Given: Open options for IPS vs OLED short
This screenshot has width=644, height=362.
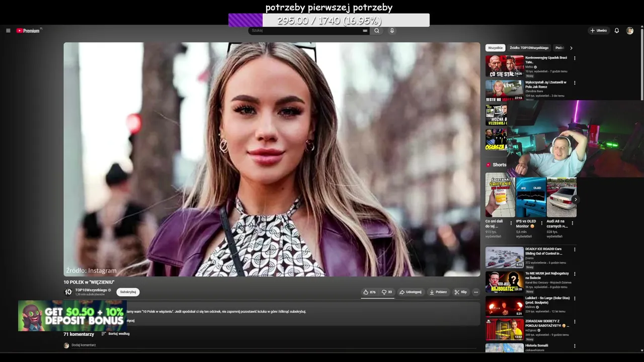Looking at the screenshot, I should (x=542, y=223).
